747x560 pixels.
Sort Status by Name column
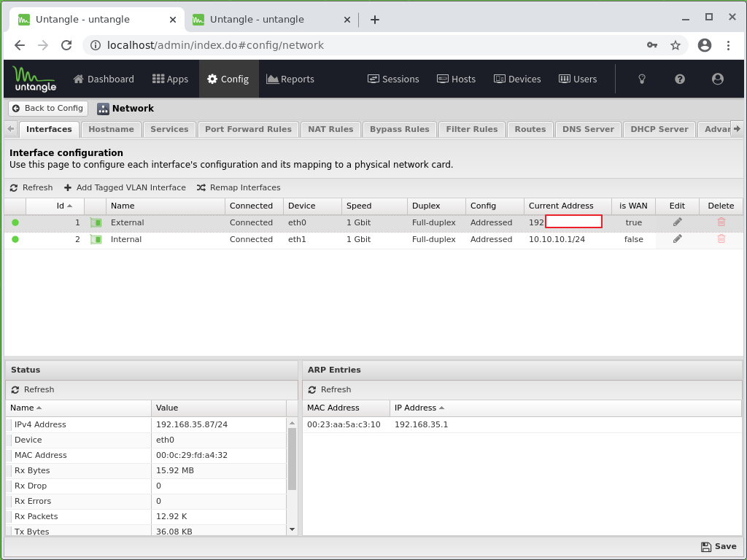coord(79,408)
